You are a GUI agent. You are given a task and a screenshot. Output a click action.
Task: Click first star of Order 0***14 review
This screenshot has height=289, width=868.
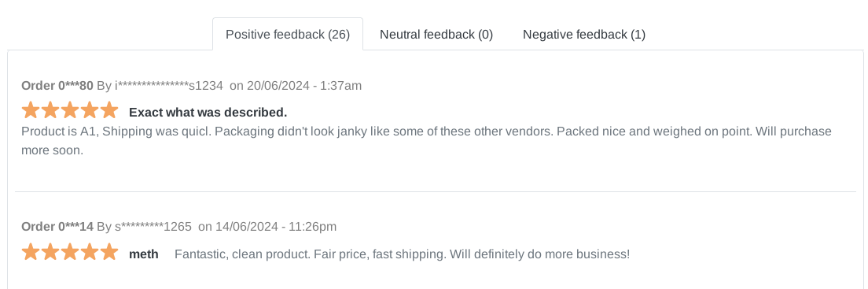tap(31, 253)
